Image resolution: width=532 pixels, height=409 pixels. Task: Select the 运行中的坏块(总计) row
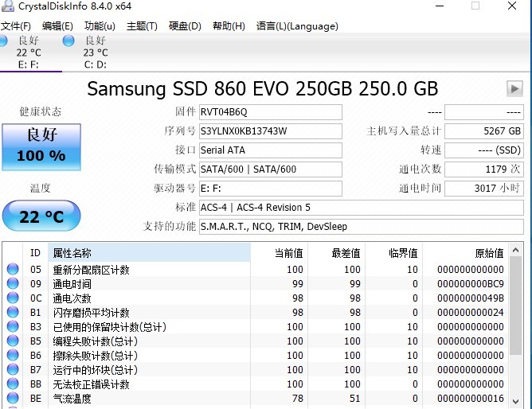click(x=256, y=370)
